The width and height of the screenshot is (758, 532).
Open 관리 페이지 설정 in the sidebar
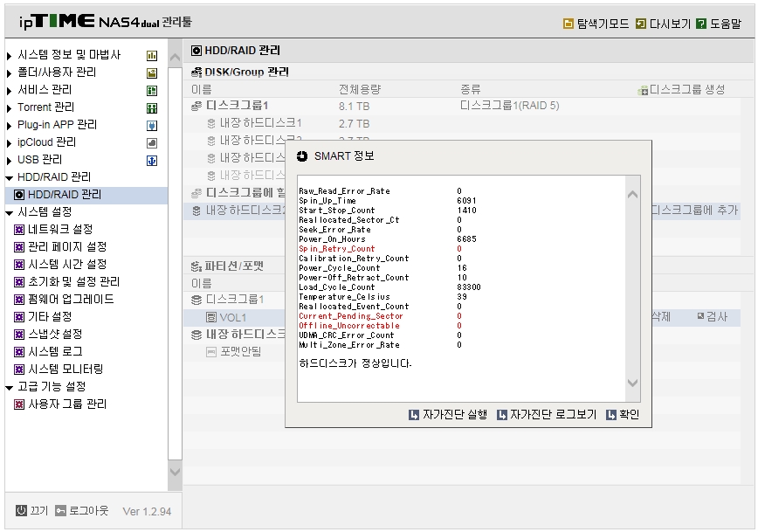click(67, 247)
